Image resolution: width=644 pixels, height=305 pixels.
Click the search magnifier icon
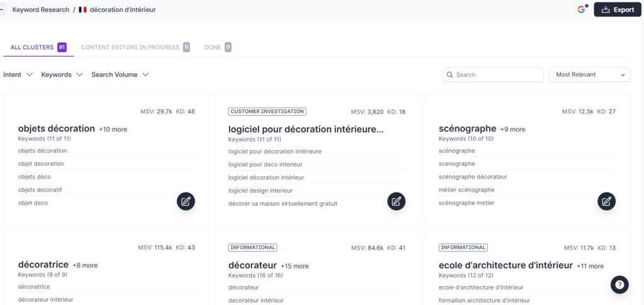click(450, 75)
